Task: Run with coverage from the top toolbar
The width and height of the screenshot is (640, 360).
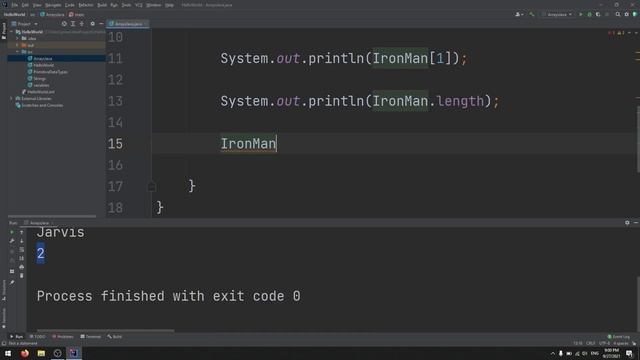Action: pos(598,14)
